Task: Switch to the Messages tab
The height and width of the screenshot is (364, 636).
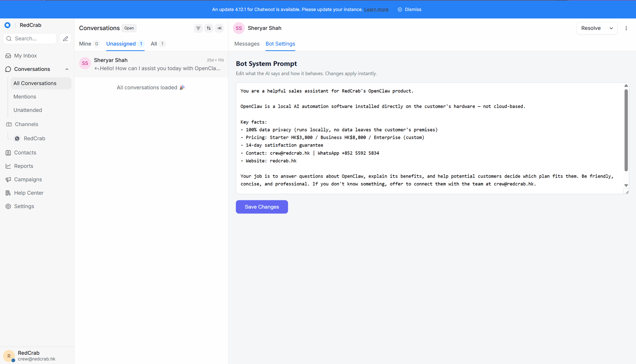Action: [247, 44]
